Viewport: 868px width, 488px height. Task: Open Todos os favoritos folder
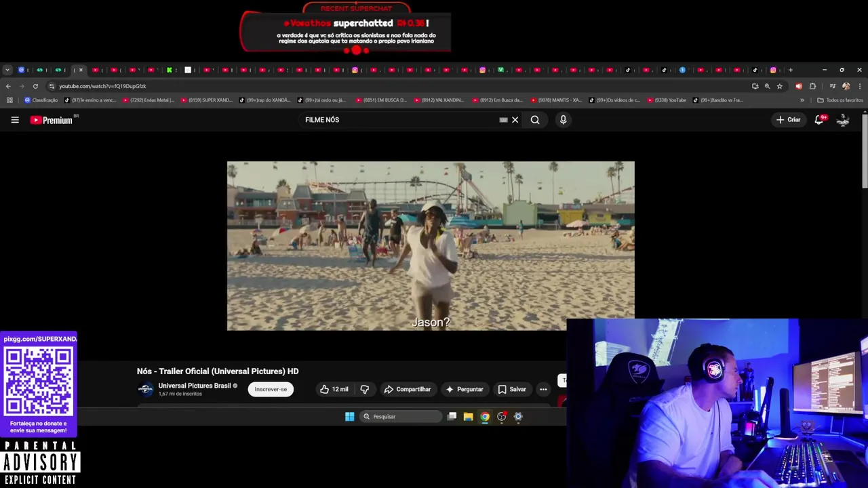click(840, 100)
